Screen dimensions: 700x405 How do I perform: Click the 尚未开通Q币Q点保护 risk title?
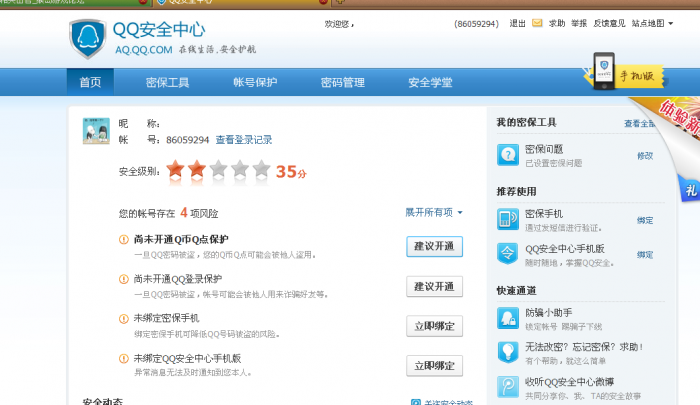click(x=181, y=239)
